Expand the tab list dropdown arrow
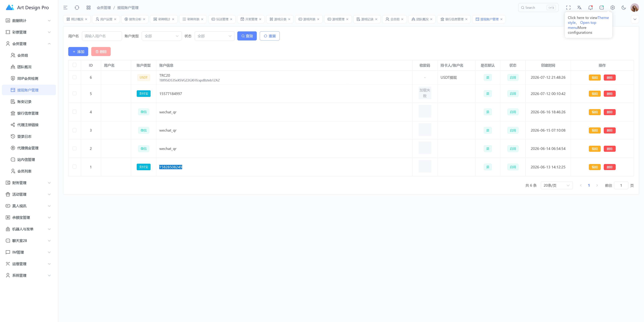Image resolution: width=644 pixels, height=322 pixels. pos(635,19)
